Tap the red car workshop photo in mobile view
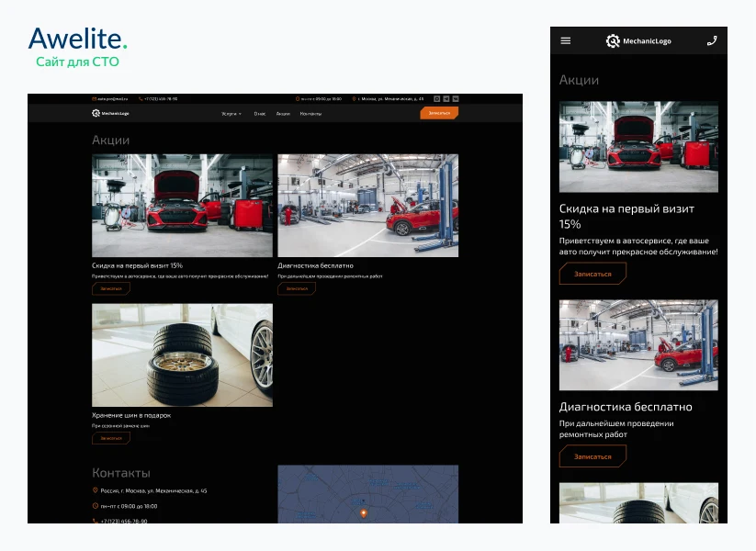This screenshot has height=551, width=756. [x=638, y=147]
